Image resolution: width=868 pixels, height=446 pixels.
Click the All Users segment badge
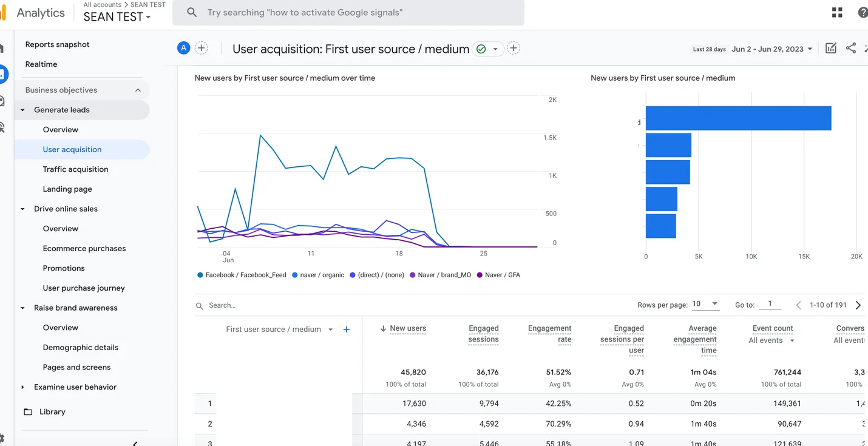click(183, 49)
